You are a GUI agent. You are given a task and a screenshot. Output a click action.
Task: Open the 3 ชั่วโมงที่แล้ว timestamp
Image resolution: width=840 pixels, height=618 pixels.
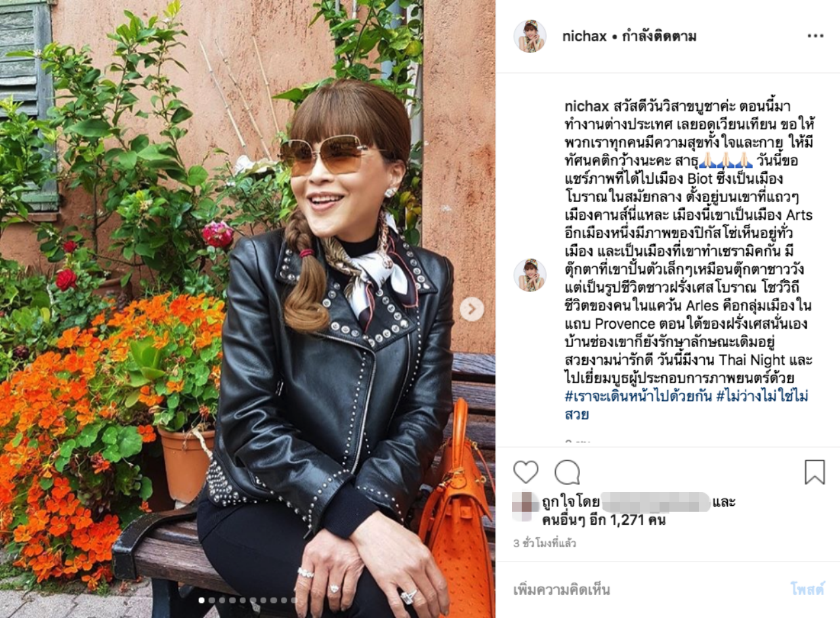pos(545,543)
